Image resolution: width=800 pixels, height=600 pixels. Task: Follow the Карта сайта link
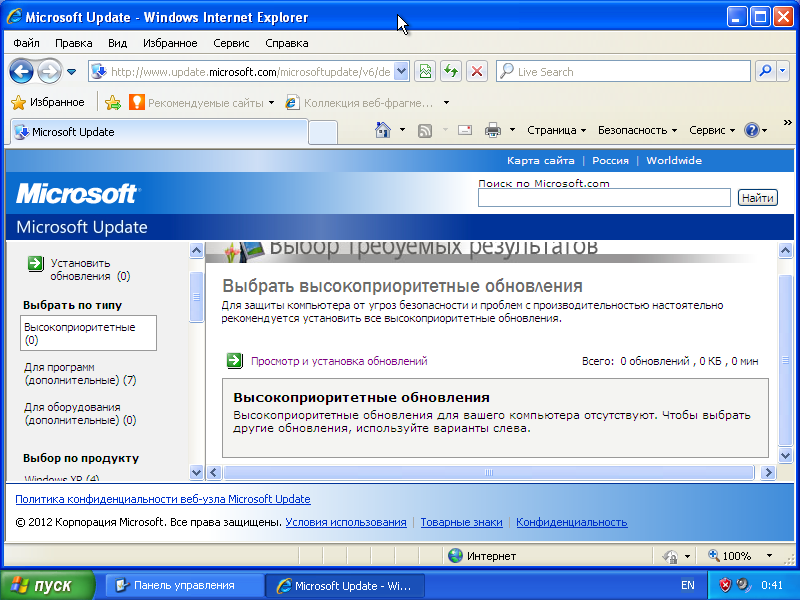540,161
